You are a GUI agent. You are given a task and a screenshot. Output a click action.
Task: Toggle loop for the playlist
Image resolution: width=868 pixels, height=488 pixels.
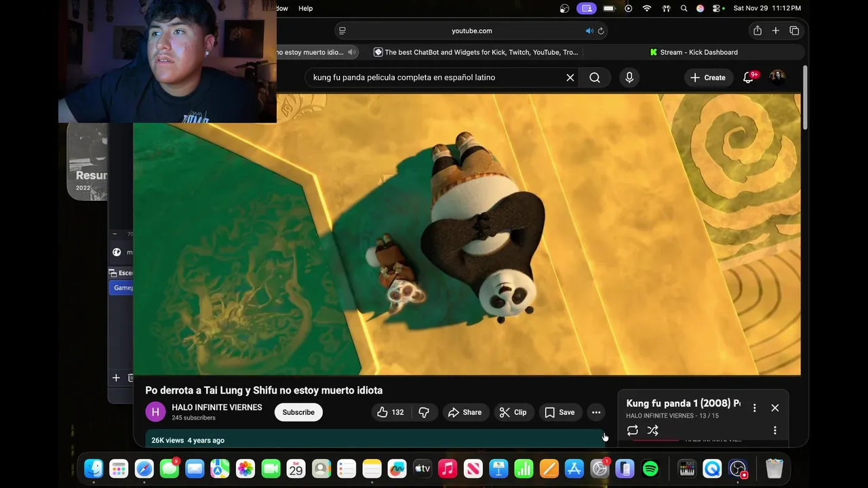632,430
